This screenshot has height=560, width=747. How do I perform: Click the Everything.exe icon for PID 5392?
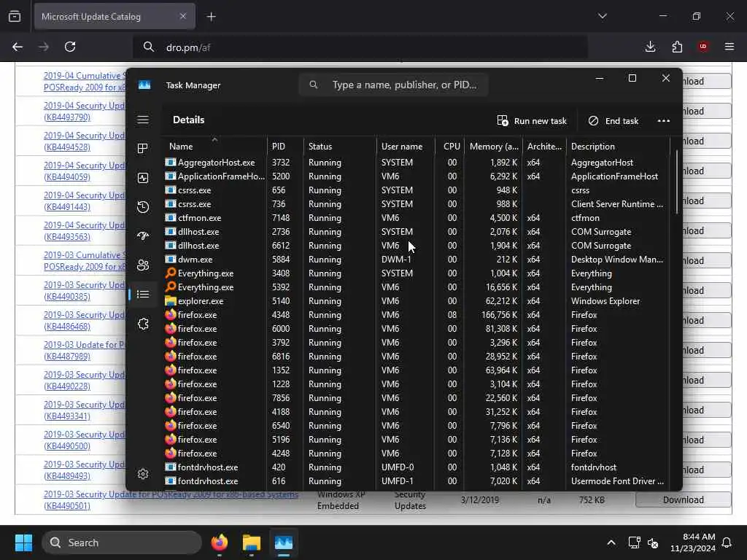pos(171,287)
